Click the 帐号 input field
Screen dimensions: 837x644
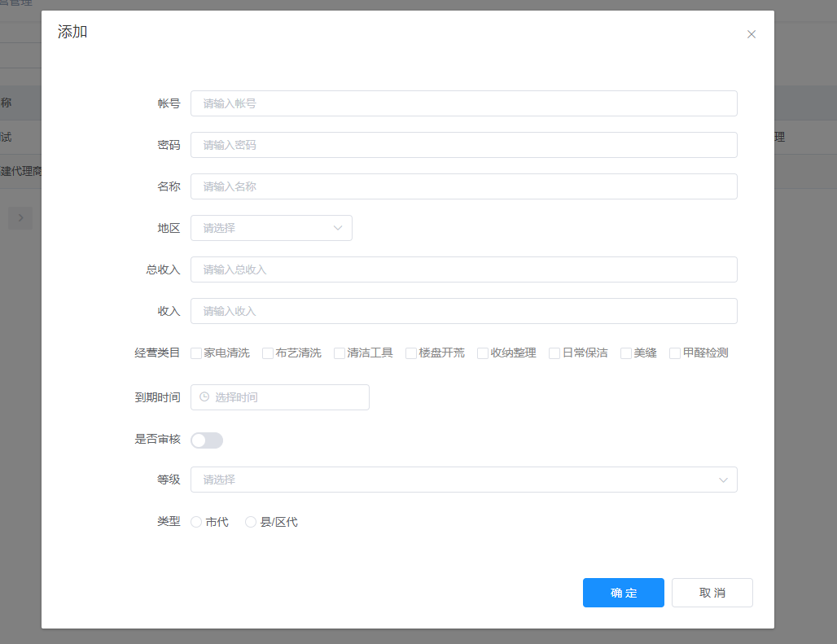[x=464, y=103]
